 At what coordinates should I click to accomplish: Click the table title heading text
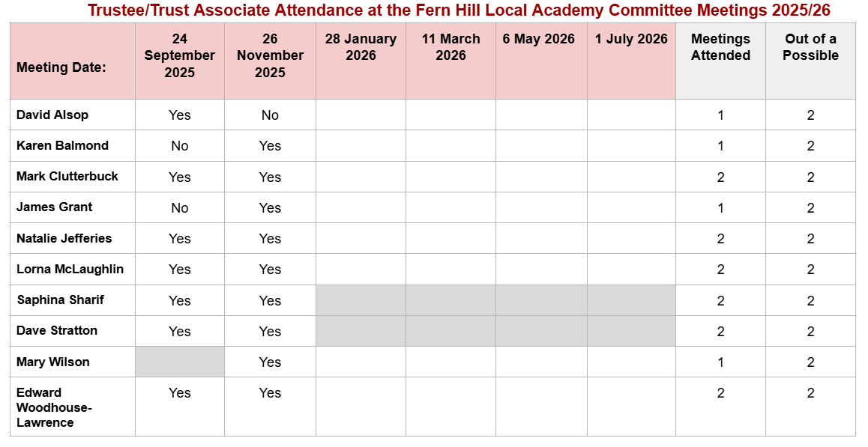(459, 10)
